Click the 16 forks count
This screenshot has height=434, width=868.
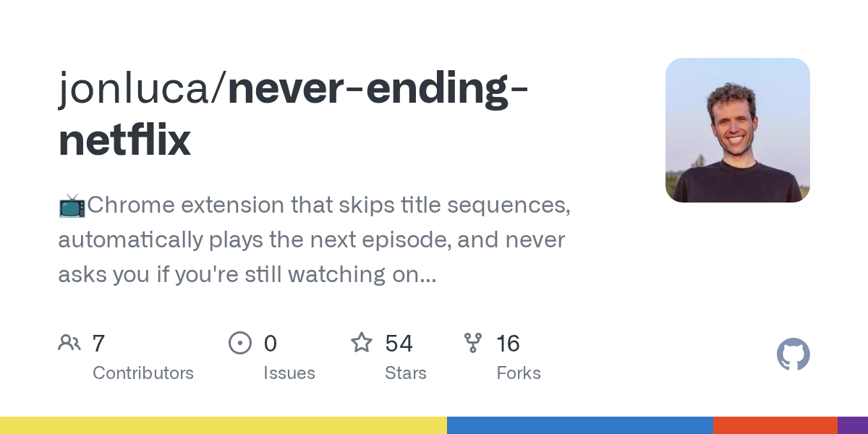tap(508, 343)
